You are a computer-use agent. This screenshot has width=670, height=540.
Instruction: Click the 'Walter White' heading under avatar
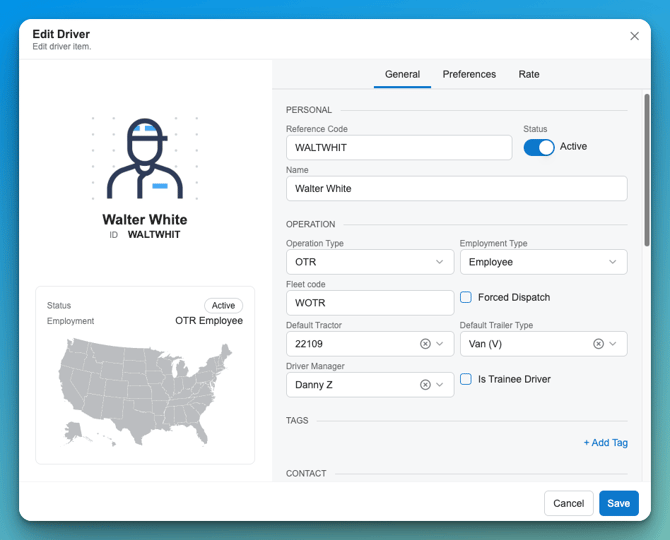pyautogui.click(x=145, y=220)
